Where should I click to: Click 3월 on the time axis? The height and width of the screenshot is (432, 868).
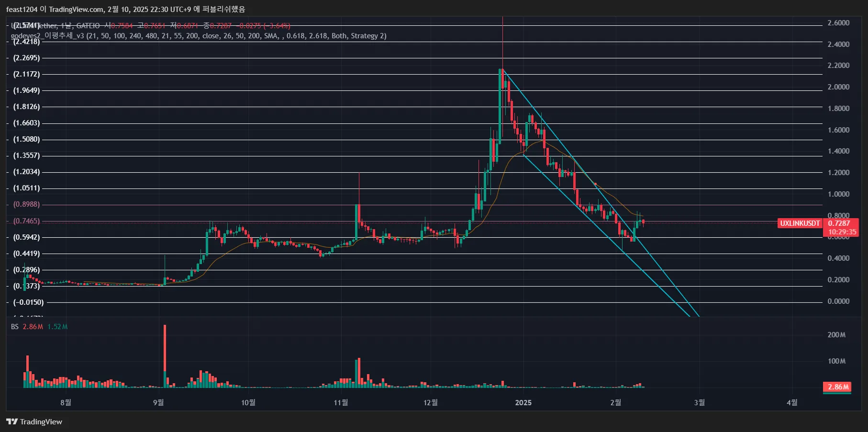tap(699, 403)
